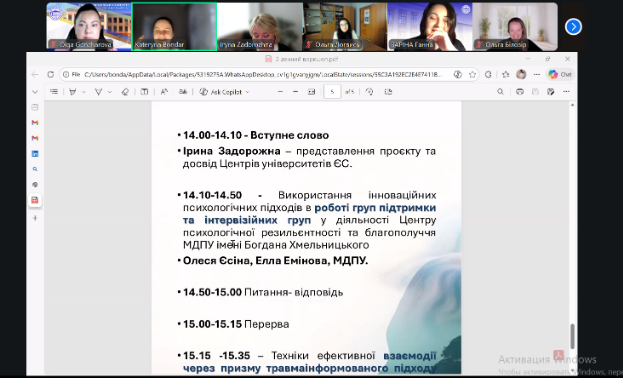
Task: Open the Copilot Chat button
Action: (x=560, y=74)
